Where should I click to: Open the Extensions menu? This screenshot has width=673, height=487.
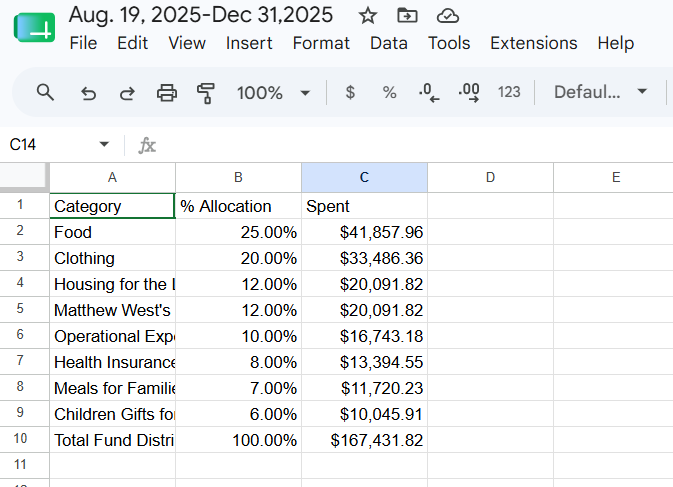tap(534, 43)
